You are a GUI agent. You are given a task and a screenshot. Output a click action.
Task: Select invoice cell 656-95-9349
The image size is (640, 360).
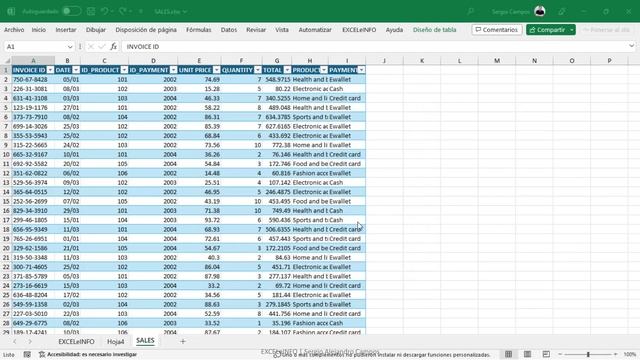pyautogui.click(x=33, y=229)
